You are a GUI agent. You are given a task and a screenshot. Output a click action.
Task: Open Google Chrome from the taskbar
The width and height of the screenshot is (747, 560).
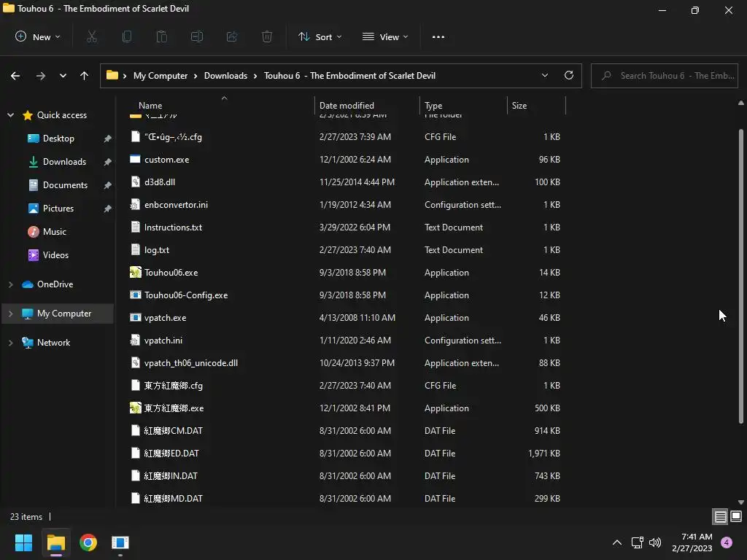click(88, 542)
